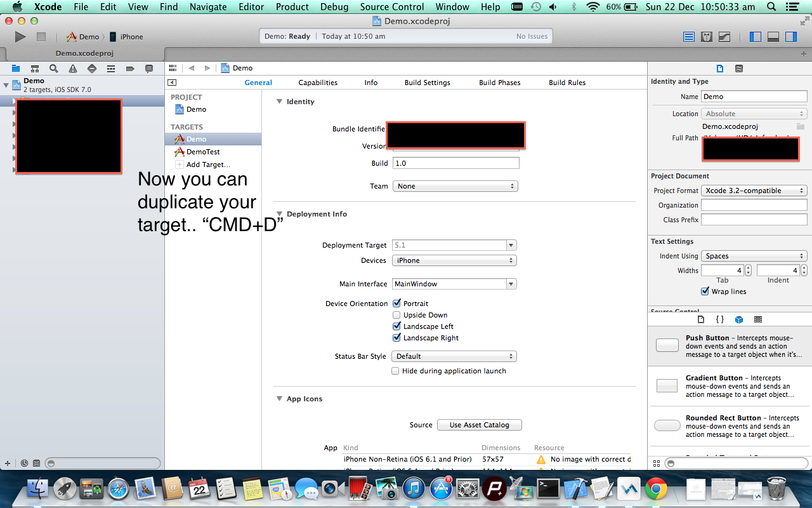Open the Symbol navigator tab
The width and height of the screenshot is (812, 508).
(35, 69)
